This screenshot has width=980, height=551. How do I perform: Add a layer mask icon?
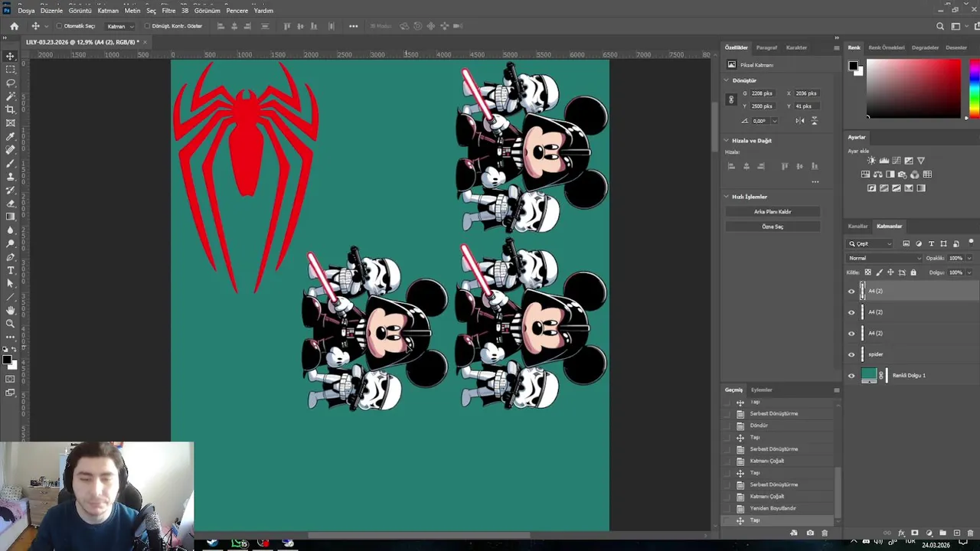pos(914,533)
